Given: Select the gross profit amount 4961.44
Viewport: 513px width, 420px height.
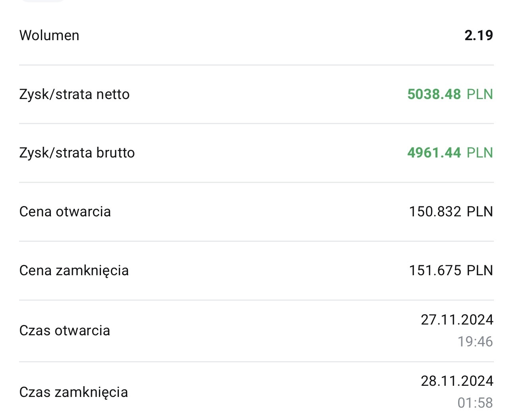Looking at the screenshot, I should coord(434,153).
